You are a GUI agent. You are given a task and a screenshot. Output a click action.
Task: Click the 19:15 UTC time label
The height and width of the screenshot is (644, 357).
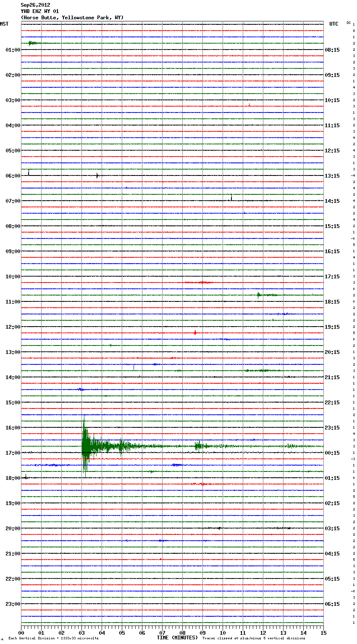point(332,327)
